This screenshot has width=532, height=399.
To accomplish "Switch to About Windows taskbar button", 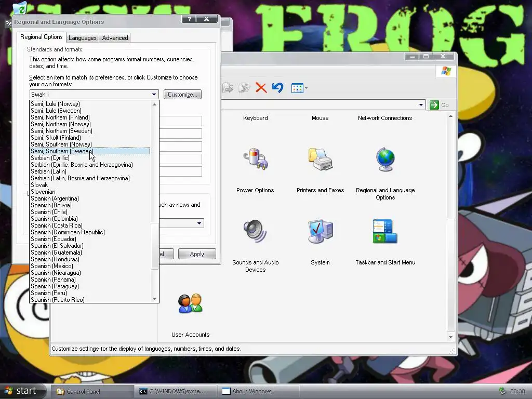I will coord(258,391).
